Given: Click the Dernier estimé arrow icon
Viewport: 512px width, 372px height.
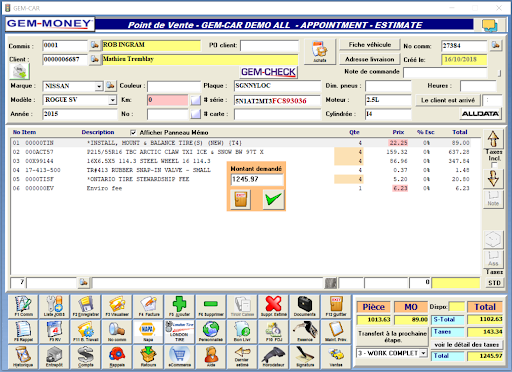Looking at the screenshot, I should (242, 356).
